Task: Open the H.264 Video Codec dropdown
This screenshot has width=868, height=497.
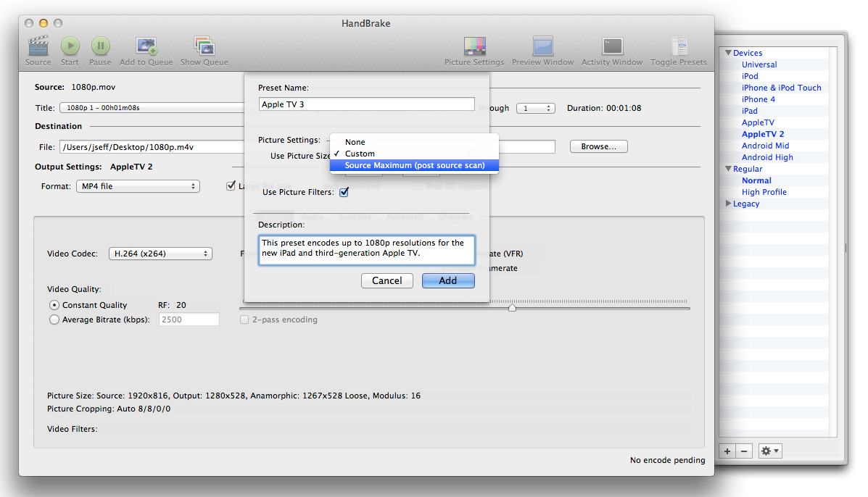Action: 160,254
